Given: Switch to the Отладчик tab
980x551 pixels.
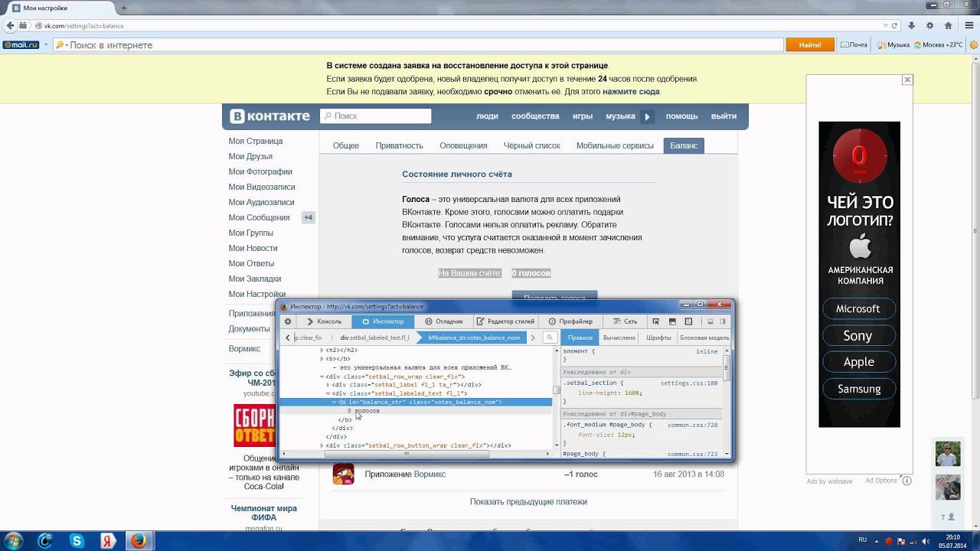Looking at the screenshot, I should click(x=444, y=321).
